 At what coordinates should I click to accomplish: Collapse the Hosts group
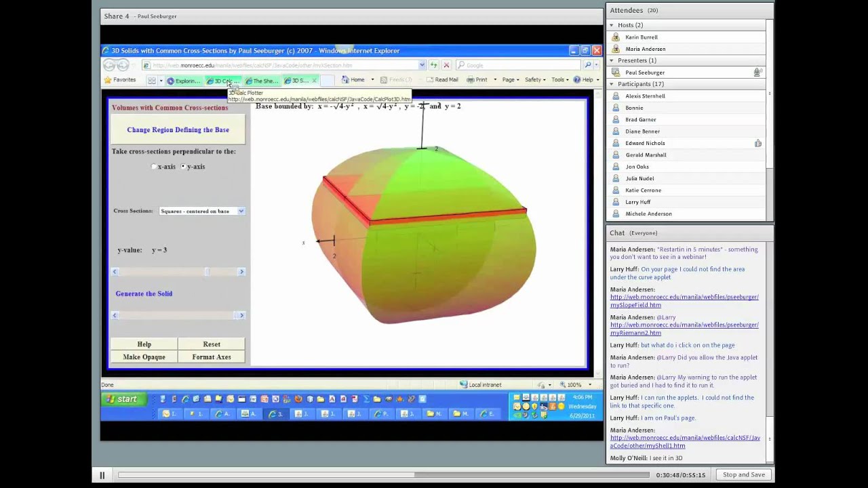612,25
